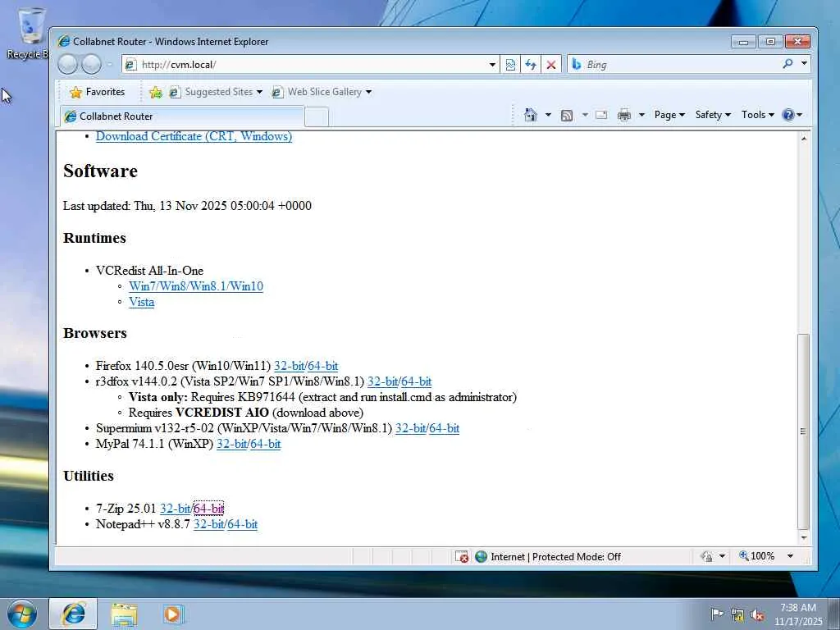Click the 100% zoom level button
The height and width of the screenshot is (630, 840).
click(x=757, y=556)
